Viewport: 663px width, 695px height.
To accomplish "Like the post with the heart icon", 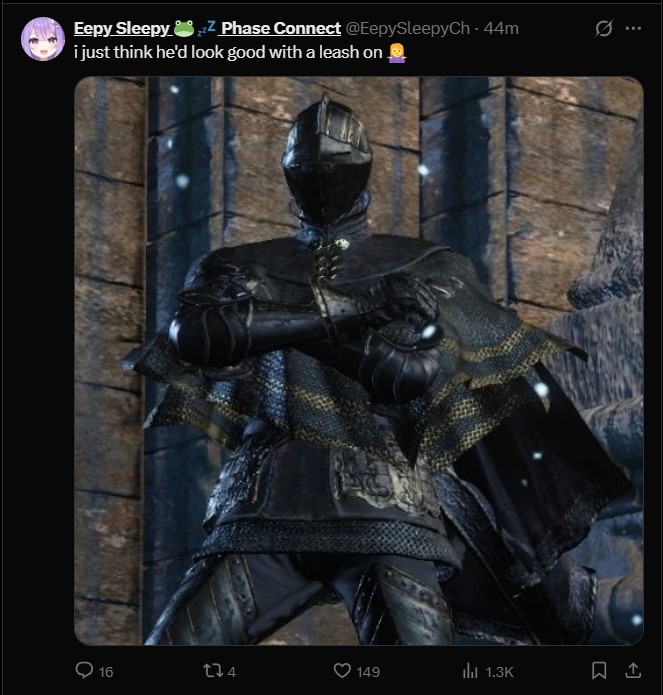I will point(342,670).
